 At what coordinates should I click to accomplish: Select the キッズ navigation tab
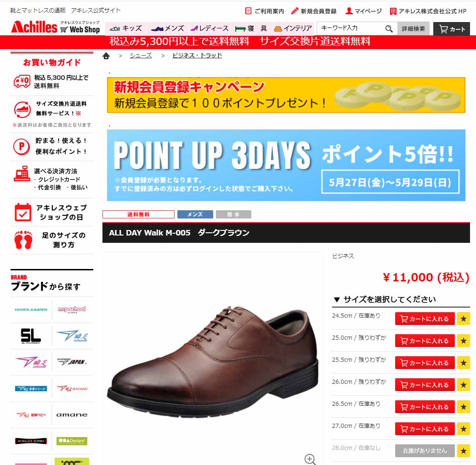click(126, 29)
